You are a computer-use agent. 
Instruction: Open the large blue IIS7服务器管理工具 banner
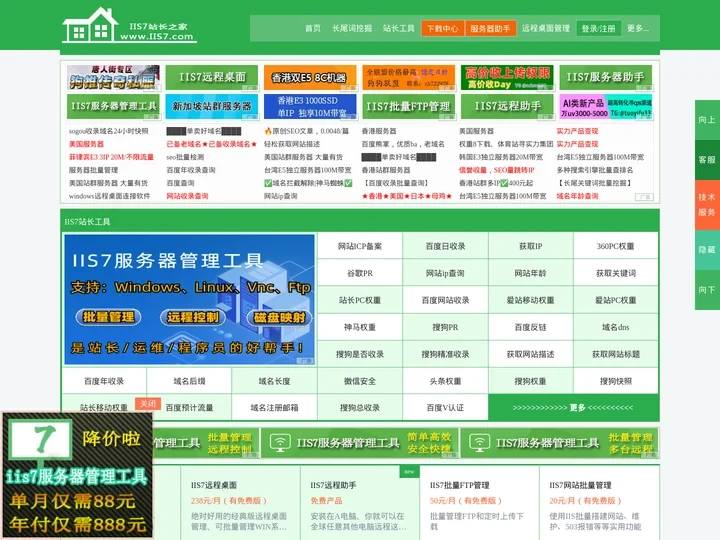point(189,299)
